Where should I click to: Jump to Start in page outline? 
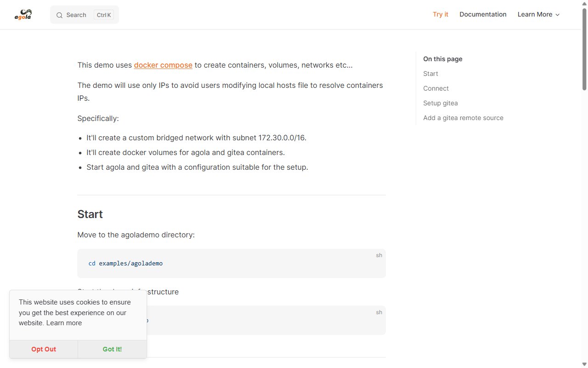click(430, 74)
